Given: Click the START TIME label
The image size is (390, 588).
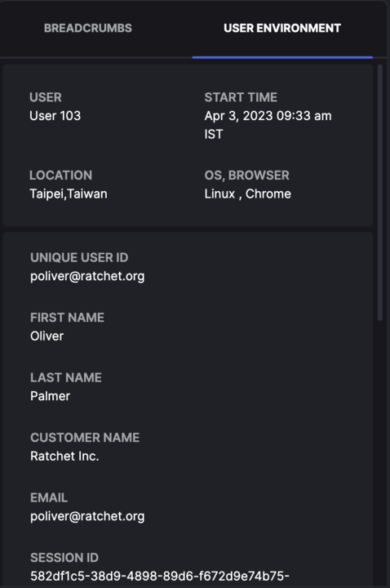Looking at the screenshot, I should click(241, 97).
